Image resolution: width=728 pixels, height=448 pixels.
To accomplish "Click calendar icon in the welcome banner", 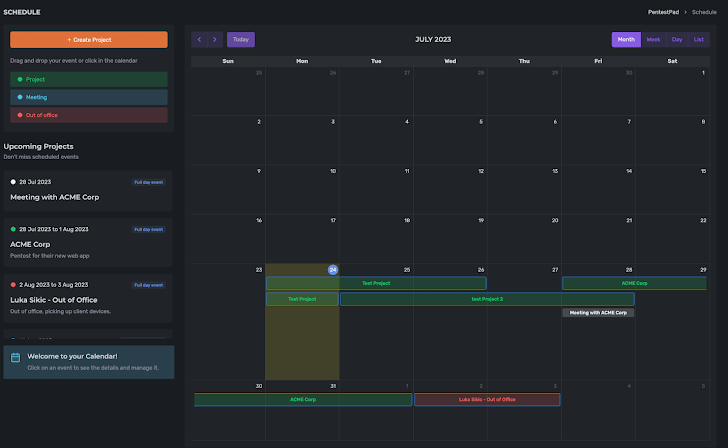I will tap(15, 357).
